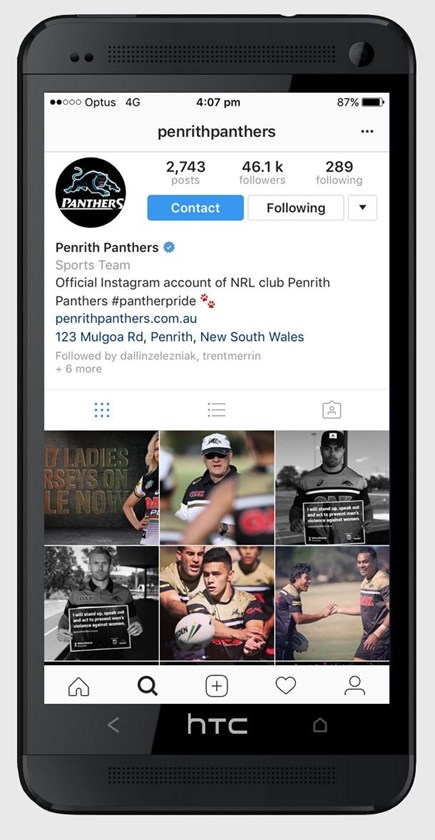Open 123 Mulgoa Rd address link
Screen dimensions: 435x840
(x=179, y=337)
